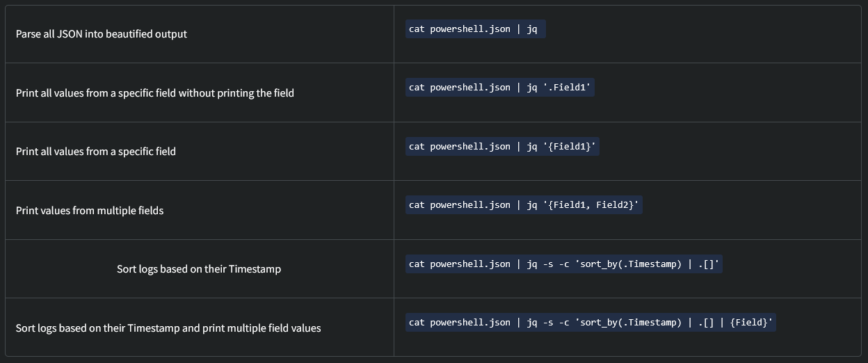This screenshot has height=363, width=868.
Task: Click 'powershell.json' in the beautified output command
Action: click(470, 29)
